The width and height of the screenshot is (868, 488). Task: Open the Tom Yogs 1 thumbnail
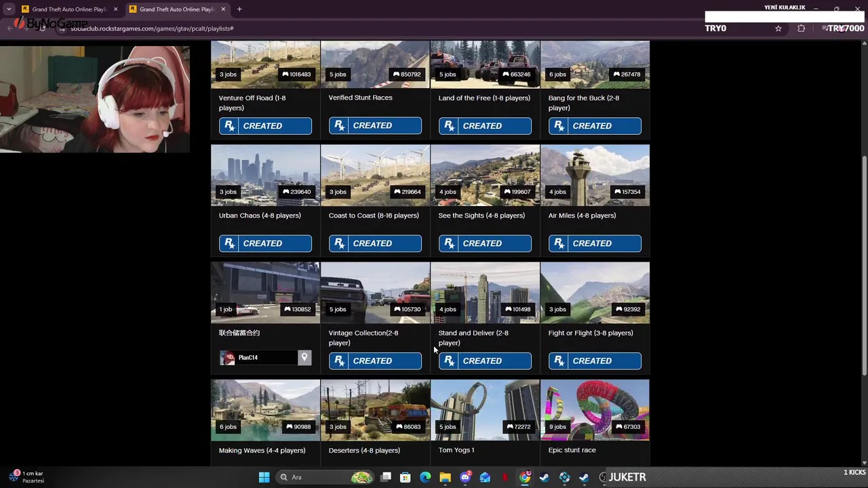(x=485, y=409)
